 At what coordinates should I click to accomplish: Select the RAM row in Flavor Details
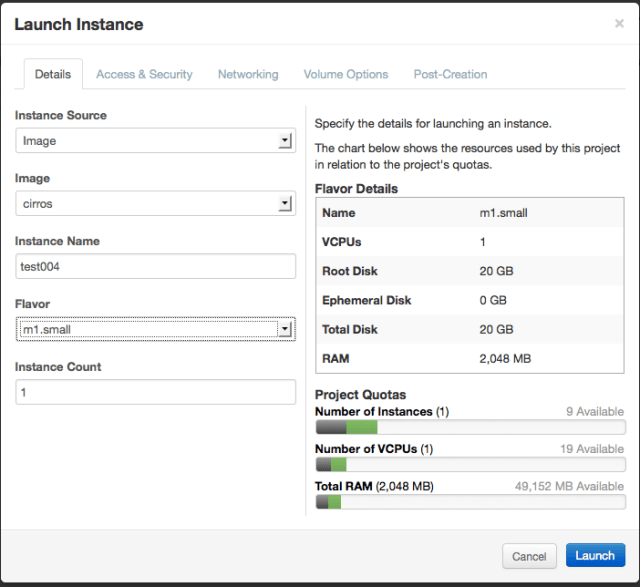tap(469, 358)
